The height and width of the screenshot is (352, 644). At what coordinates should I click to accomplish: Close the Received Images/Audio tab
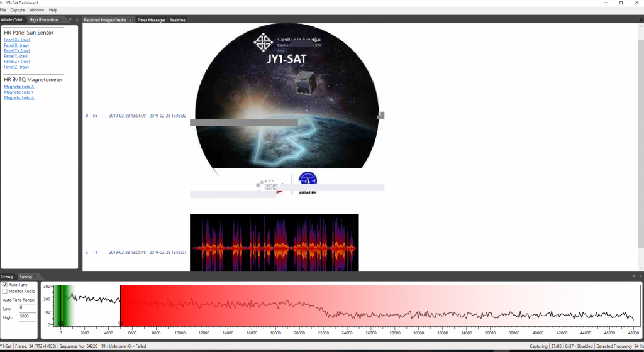tap(131, 20)
